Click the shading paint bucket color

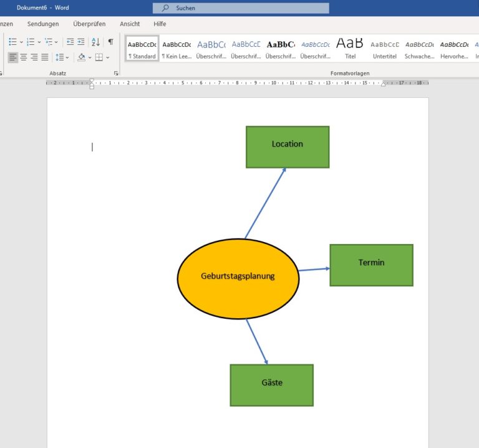(x=81, y=57)
